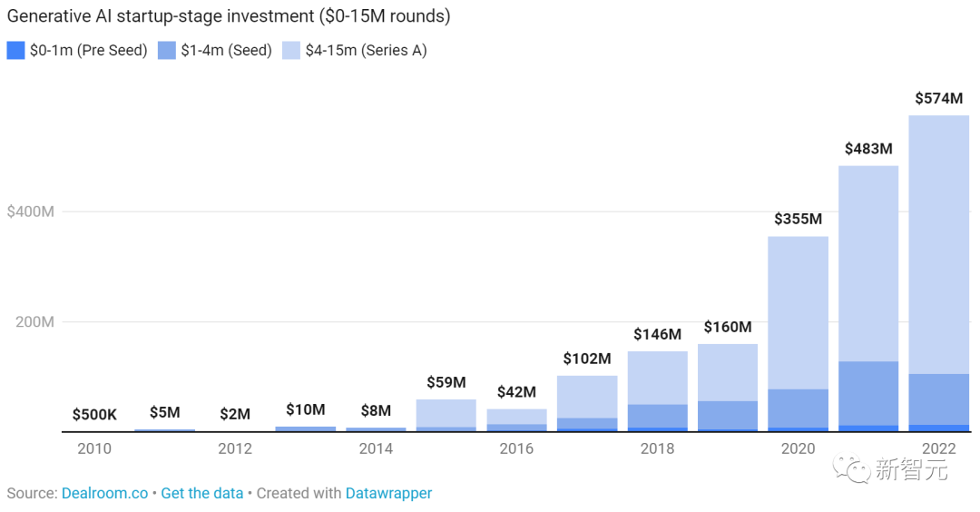Select the 2019 bar's Series A segment
Image resolution: width=980 pixels, height=512 pixels.
point(728,372)
